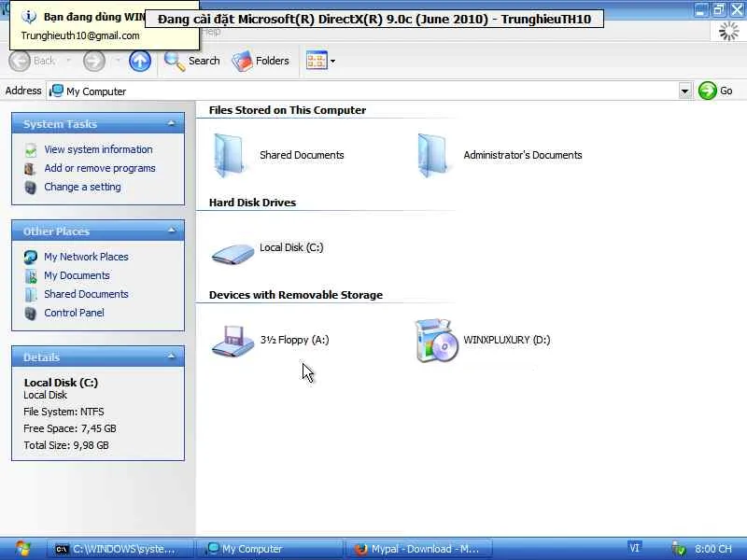Open My Documents in Other Places

77,275
